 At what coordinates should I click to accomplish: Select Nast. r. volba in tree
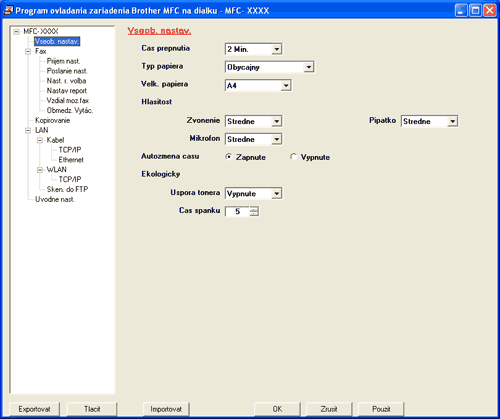66,81
